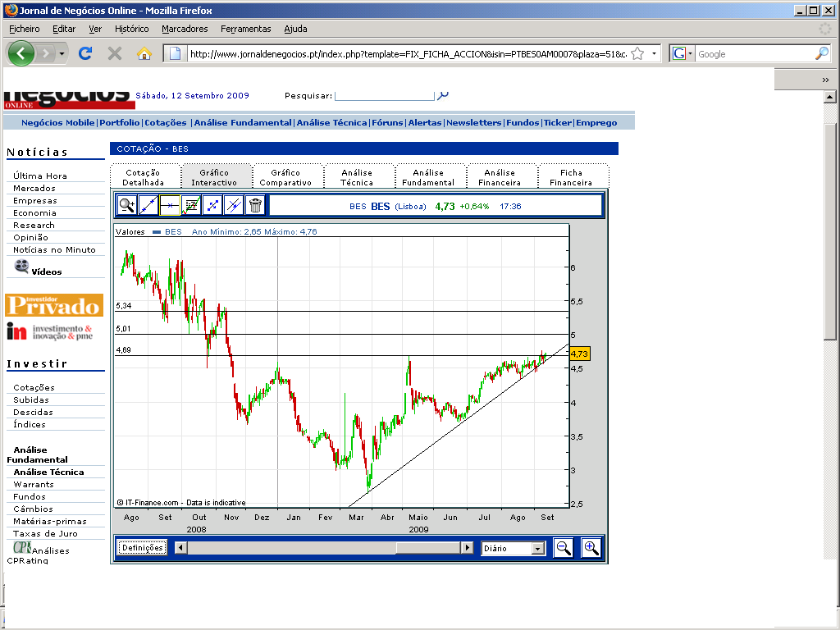Screen dimensions: 840x630
Task: Focus the Google search box
Action: click(755, 53)
